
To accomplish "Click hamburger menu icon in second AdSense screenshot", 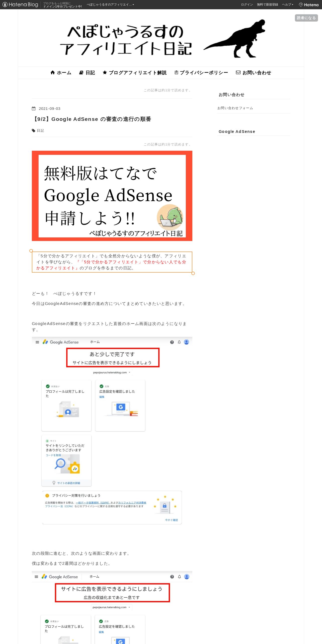I will 36,577.
